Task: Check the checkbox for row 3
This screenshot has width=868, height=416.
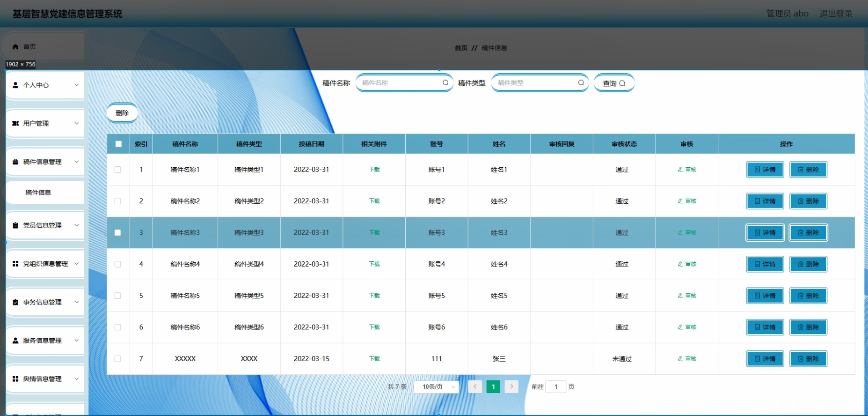Action: click(x=118, y=233)
